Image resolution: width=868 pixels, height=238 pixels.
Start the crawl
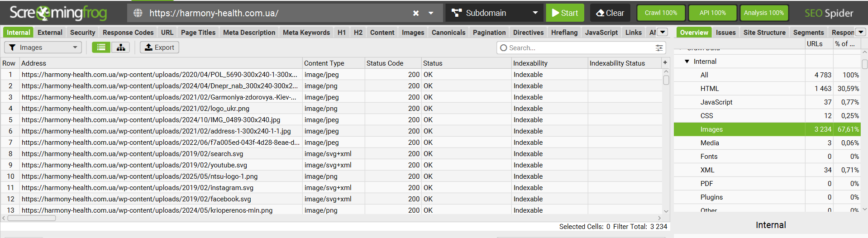click(x=565, y=13)
